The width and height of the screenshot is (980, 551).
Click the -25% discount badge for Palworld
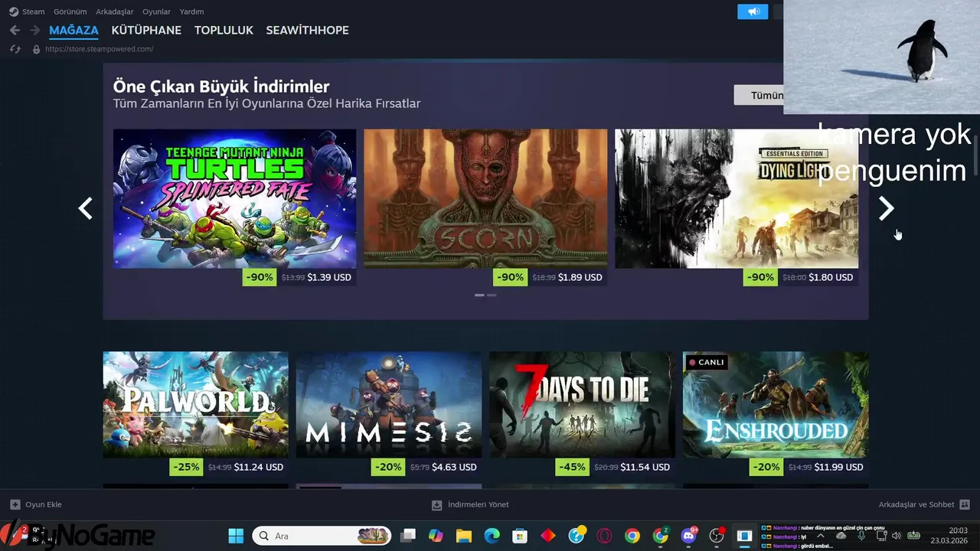[x=187, y=467]
